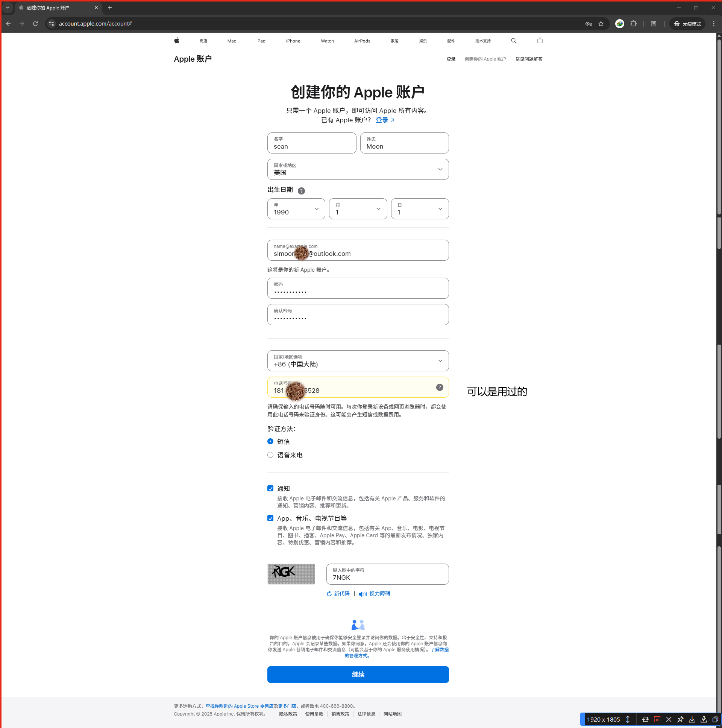Click the Apple logo icon
Image resolution: width=722 pixels, height=728 pixels.
point(177,41)
